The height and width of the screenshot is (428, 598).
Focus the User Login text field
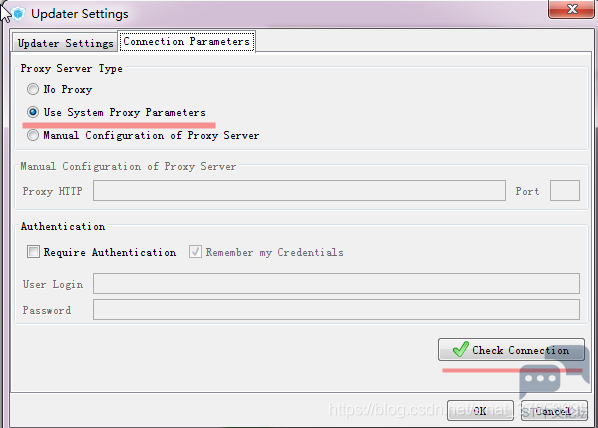[x=336, y=283]
